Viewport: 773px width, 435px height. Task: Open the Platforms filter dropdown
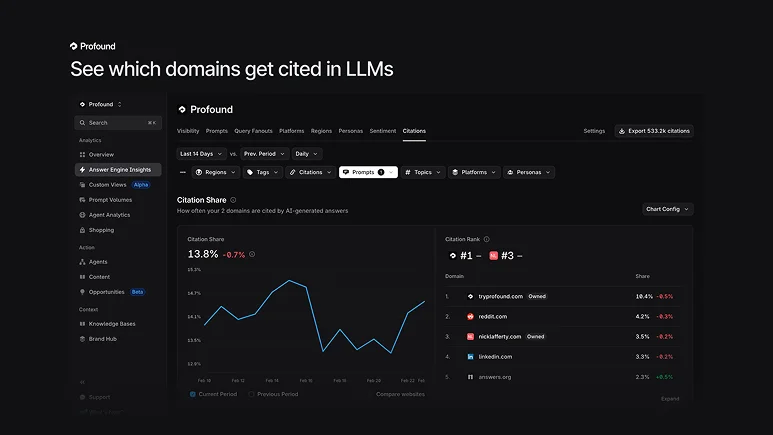[474, 172]
